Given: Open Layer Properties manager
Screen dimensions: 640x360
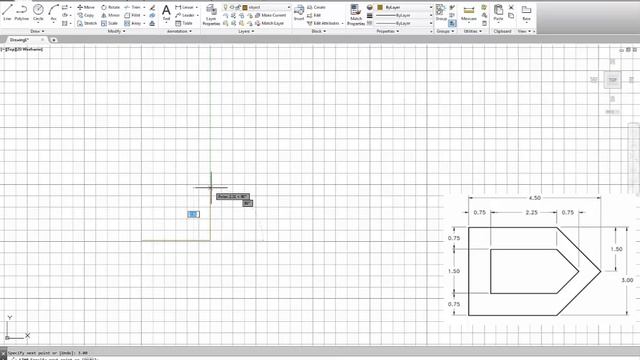Looking at the screenshot, I should (211, 15).
